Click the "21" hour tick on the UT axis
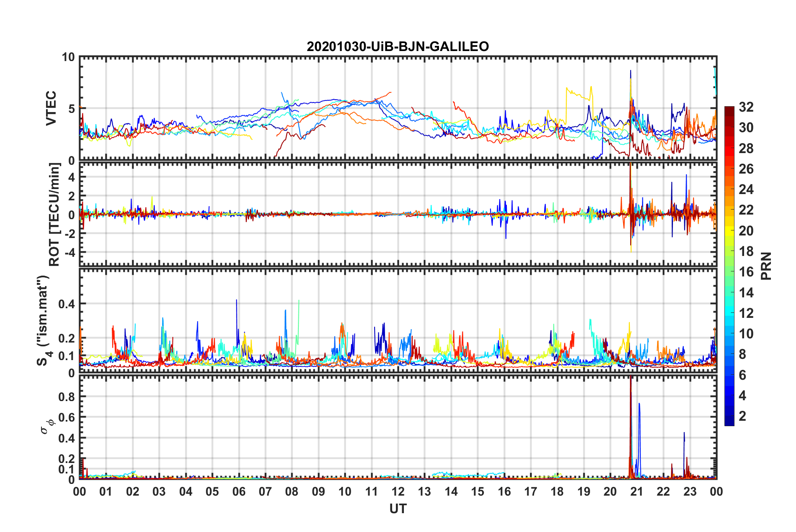Screen dimensions: 796x532 (x=637, y=491)
